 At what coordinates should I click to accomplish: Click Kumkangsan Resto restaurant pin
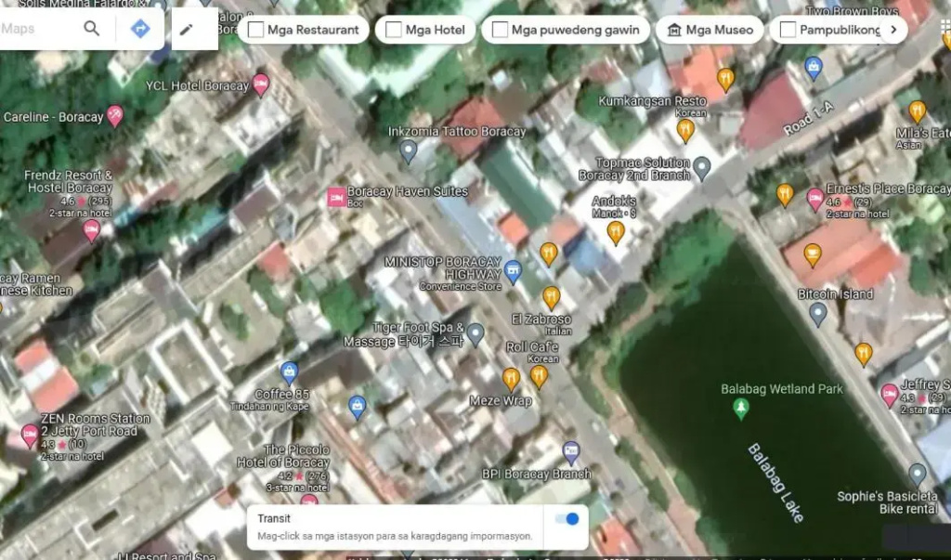(x=685, y=130)
